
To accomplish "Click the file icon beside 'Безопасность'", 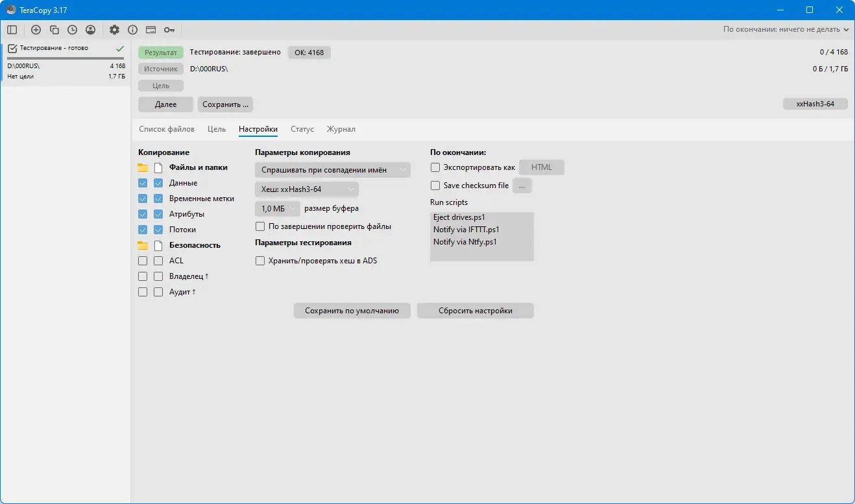I will 158,245.
